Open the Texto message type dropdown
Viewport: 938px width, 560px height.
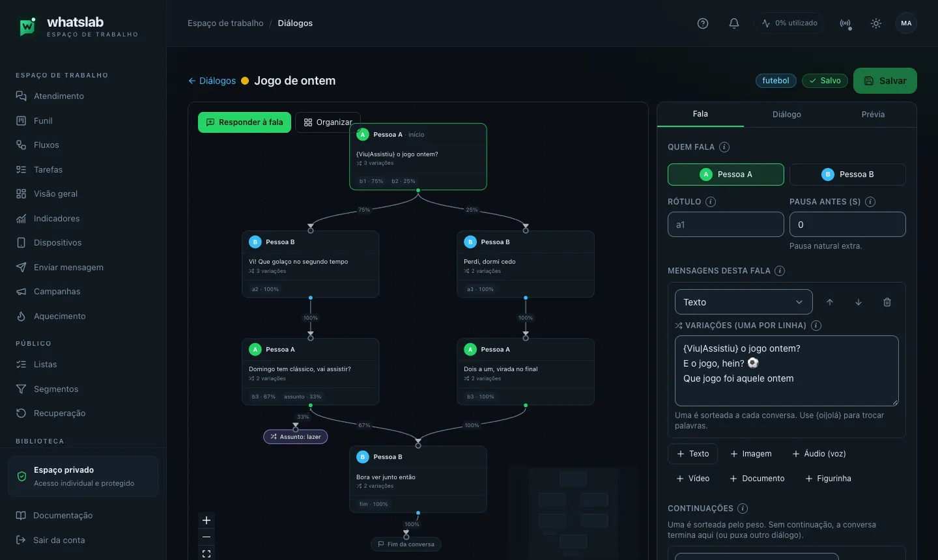[x=743, y=302]
